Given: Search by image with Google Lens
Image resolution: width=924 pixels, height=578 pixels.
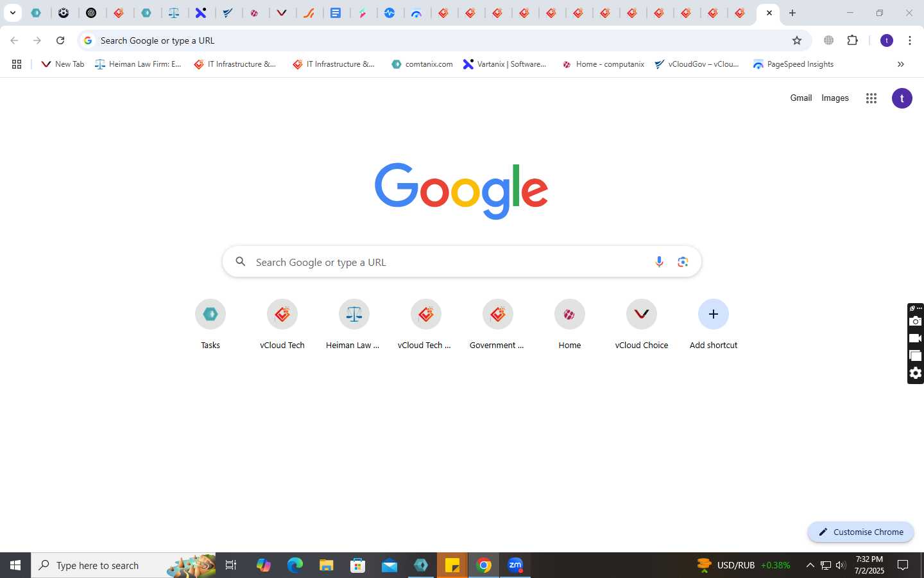Looking at the screenshot, I should [683, 262].
